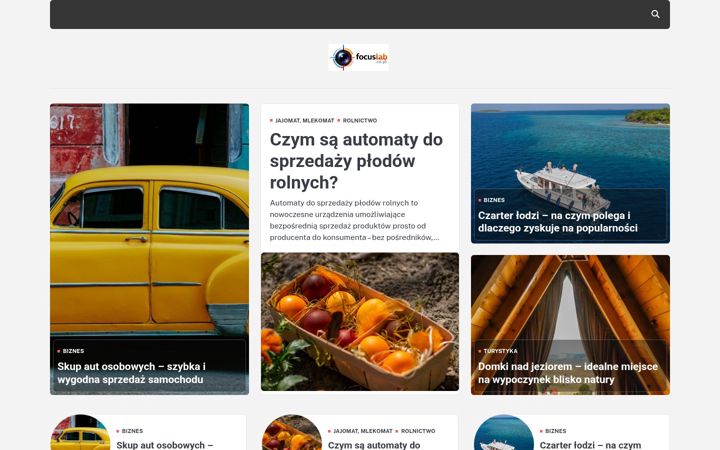Select JAJOMAT, MLEKOMAT tag in bottom row
Image resolution: width=720 pixels, height=450 pixels.
[x=363, y=431]
